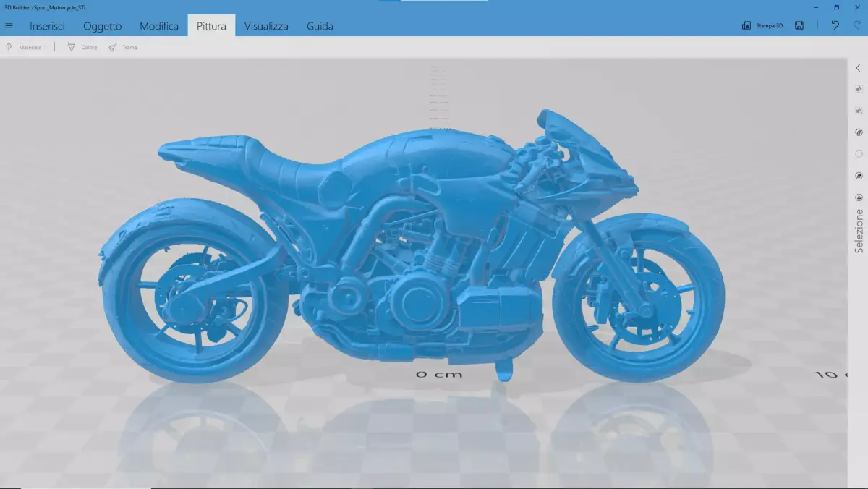Viewport: 868px width, 489px height.
Task: Click the Selezione vertical label
Action: click(x=859, y=231)
